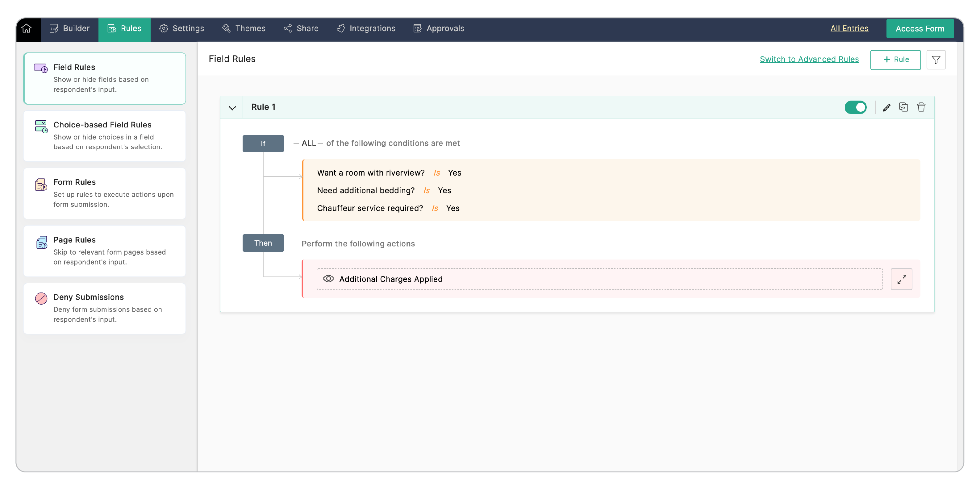Viewport: 980px width, 490px height.
Task: Open the filter funnel icon
Action: pos(936,60)
